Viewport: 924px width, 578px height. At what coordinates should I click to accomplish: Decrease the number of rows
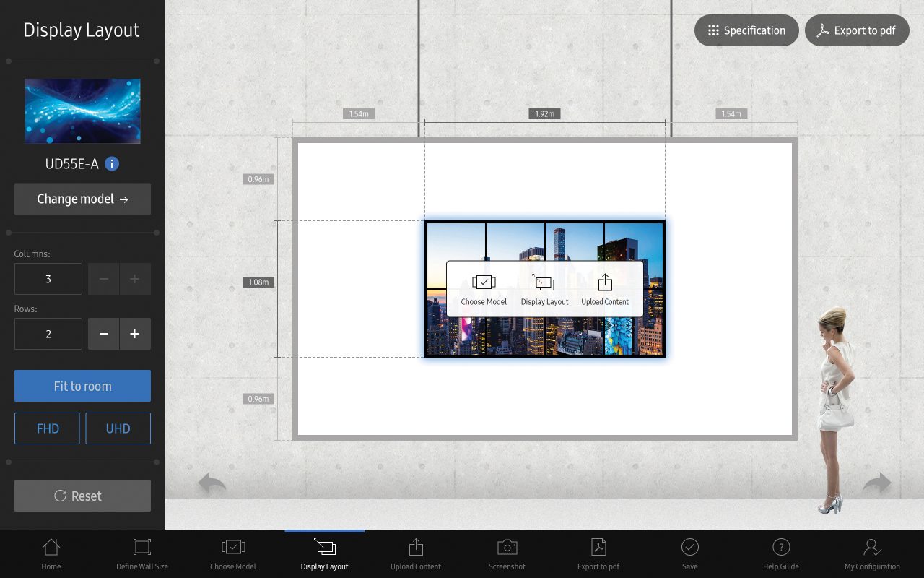[x=104, y=334]
